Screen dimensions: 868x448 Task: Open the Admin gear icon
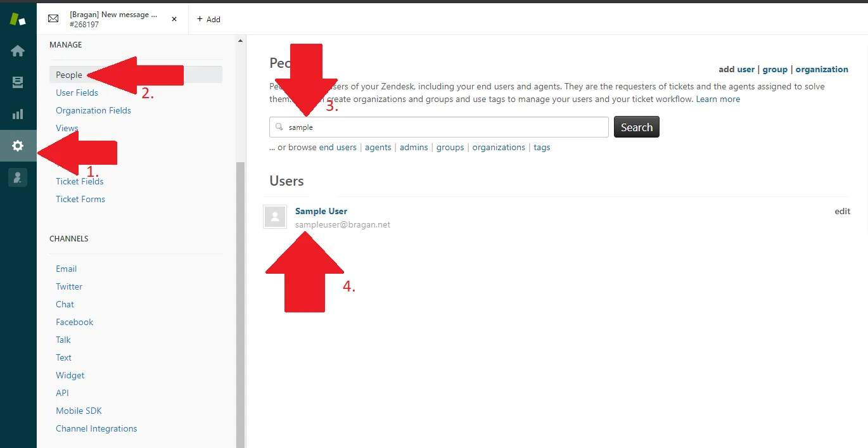[x=18, y=146]
